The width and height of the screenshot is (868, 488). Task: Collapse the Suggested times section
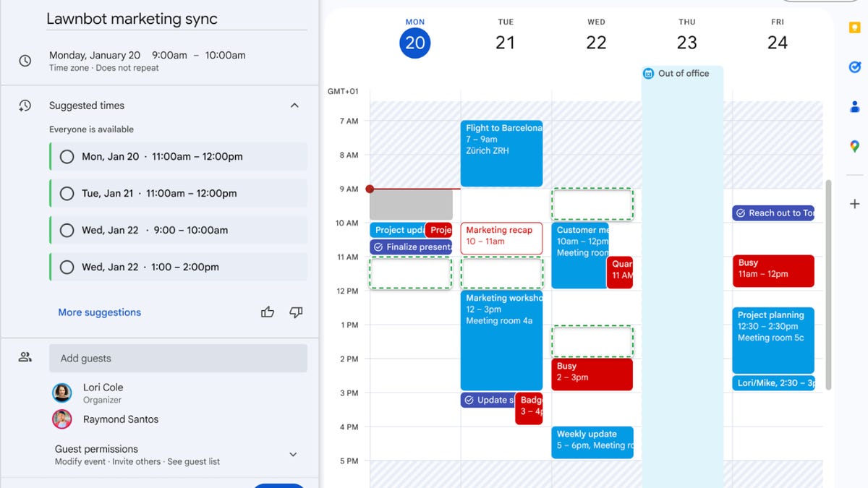(294, 105)
